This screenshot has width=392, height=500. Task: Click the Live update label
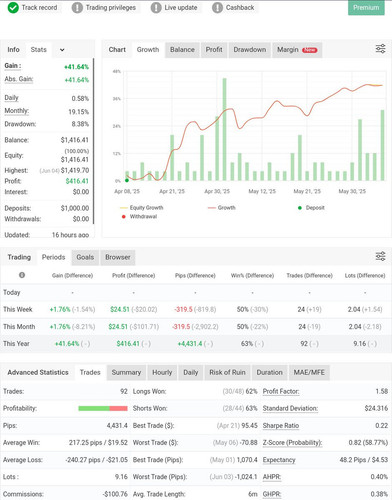pos(181,7)
